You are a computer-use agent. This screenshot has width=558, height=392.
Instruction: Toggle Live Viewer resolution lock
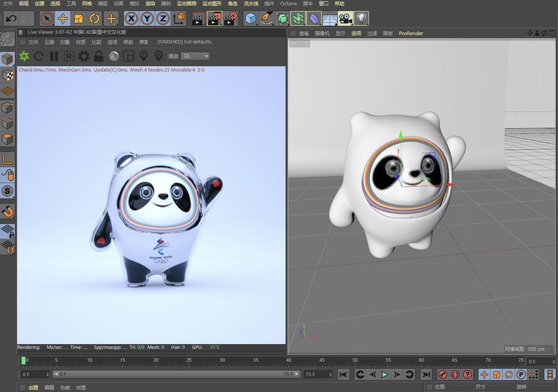click(99, 56)
